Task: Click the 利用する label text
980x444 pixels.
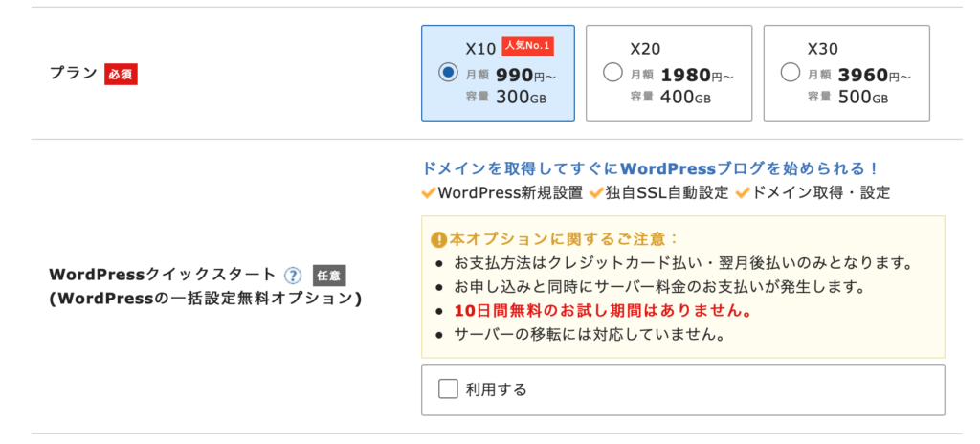Action: tap(497, 389)
